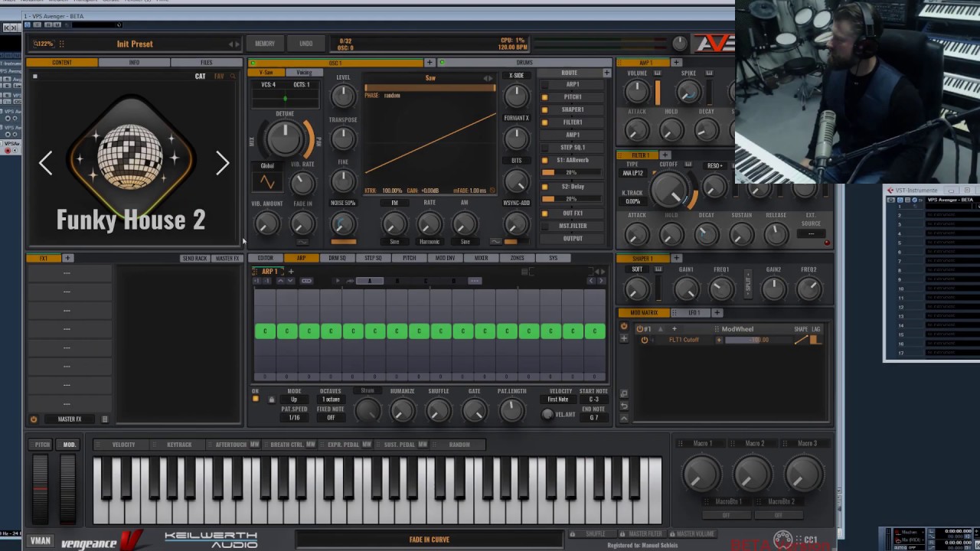Screen dimensions: 980x551
Task: Click the MASTER FX button next to SEND RACK
Action: (x=227, y=259)
